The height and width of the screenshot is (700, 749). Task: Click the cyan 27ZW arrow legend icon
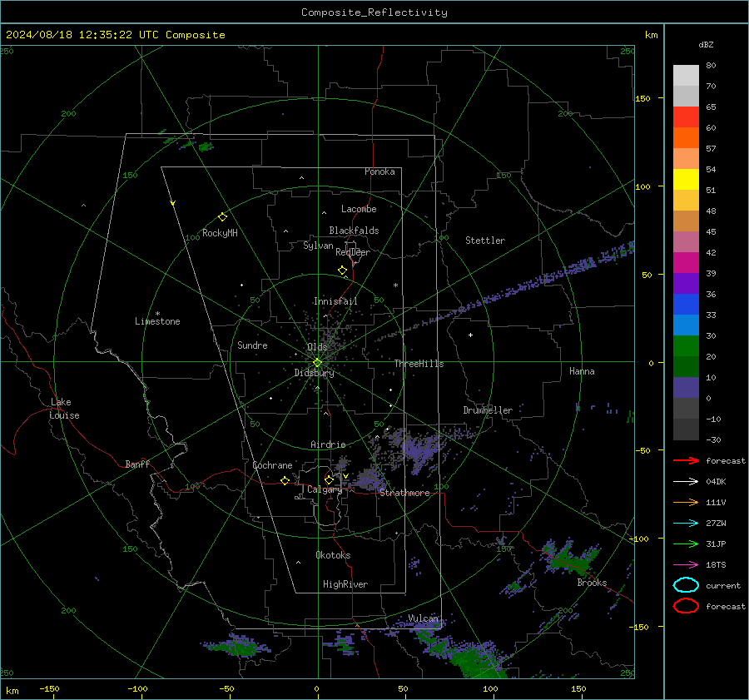[686, 524]
